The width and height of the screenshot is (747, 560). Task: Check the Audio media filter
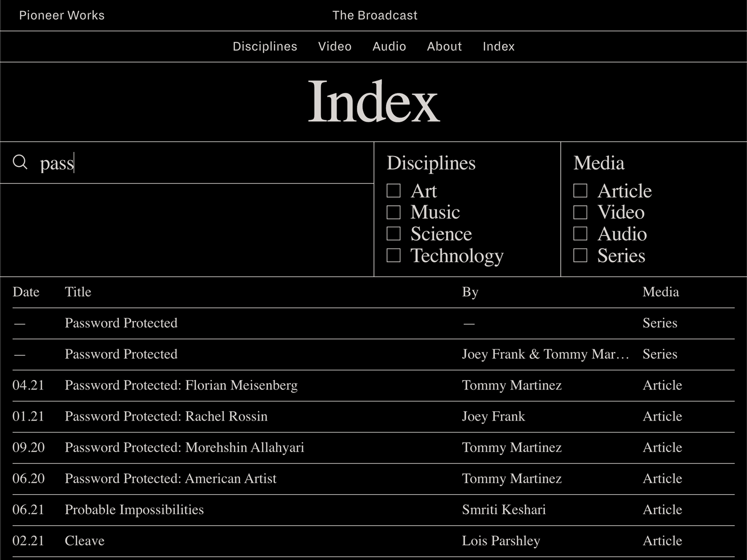click(580, 234)
